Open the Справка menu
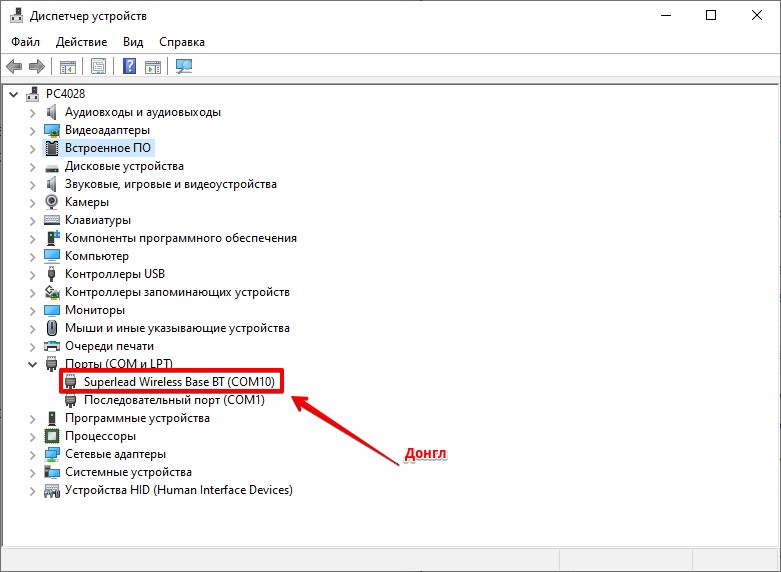The height and width of the screenshot is (572, 781). [181, 42]
